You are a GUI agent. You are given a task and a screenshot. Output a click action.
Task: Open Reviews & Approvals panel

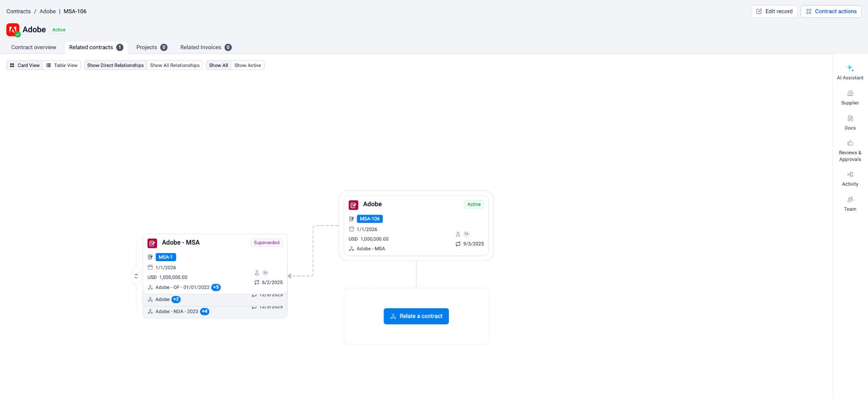click(850, 151)
